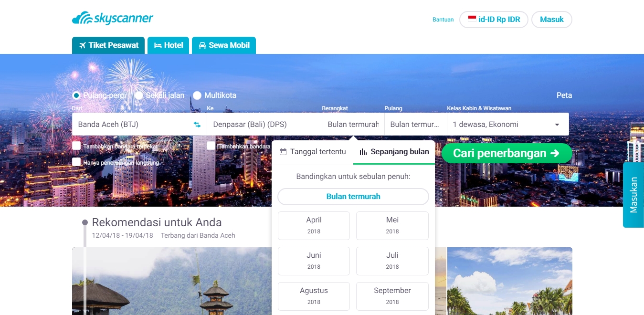Click bar chart icon beside Sepanjang bulan
The height and width of the screenshot is (315, 644).
pos(363,152)
